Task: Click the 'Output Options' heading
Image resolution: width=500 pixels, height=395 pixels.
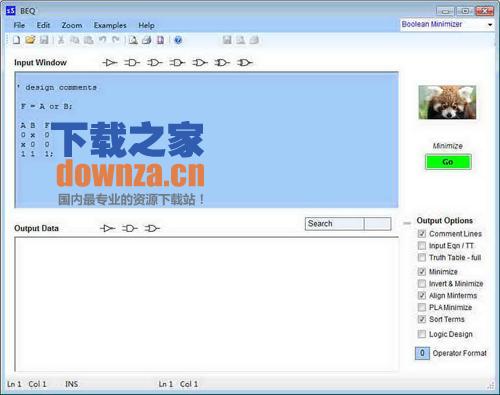Action: 445,221
